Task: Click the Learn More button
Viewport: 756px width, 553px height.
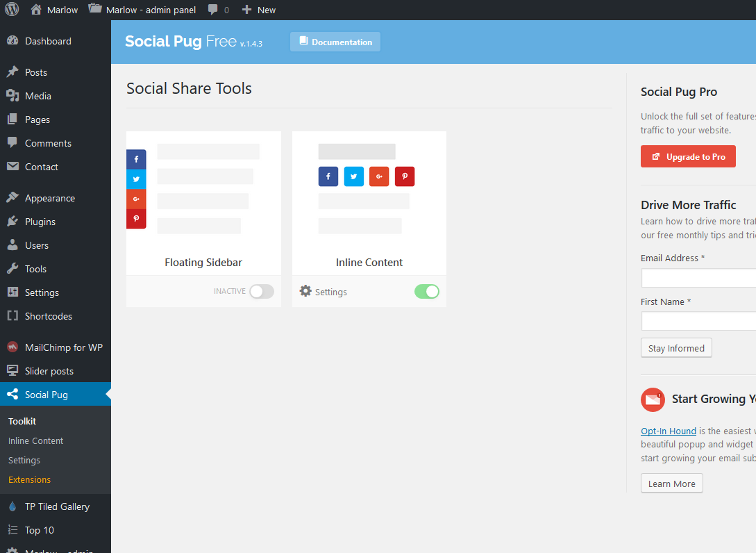Action: tap(671, 484)
